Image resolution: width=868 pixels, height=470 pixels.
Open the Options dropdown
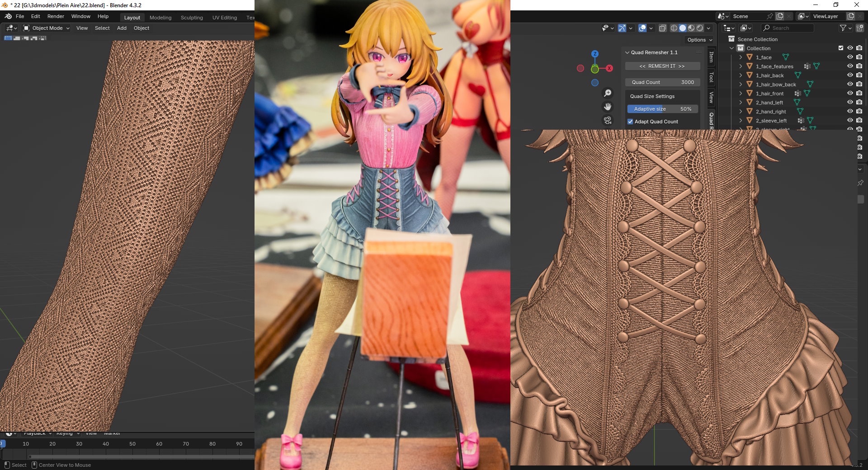coord(699,40)
